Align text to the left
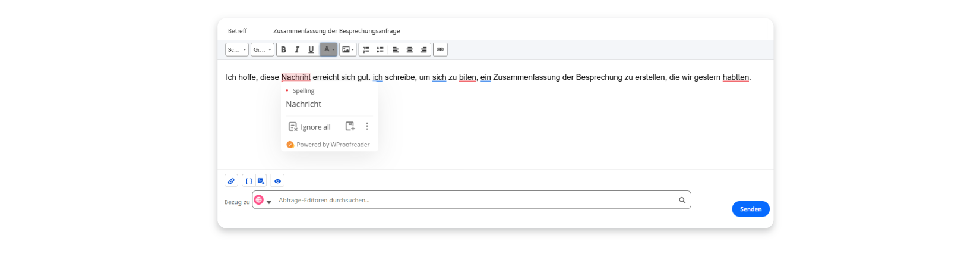The width and height of the screenshot is (980, 263). [396, 50]
